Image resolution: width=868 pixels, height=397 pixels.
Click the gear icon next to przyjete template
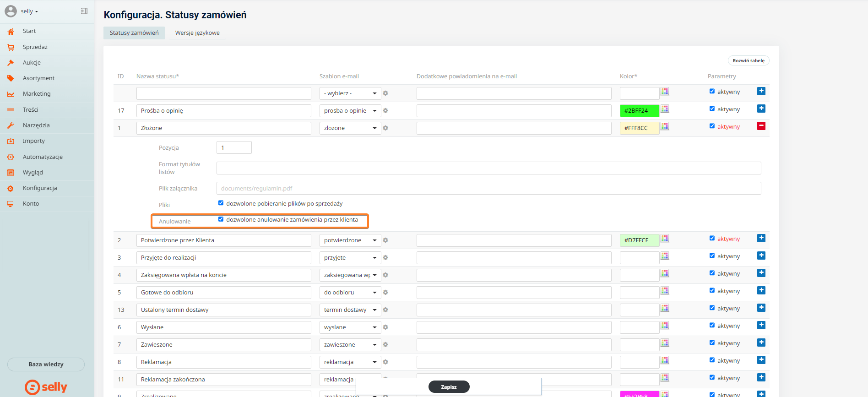[x=385, y=258]
